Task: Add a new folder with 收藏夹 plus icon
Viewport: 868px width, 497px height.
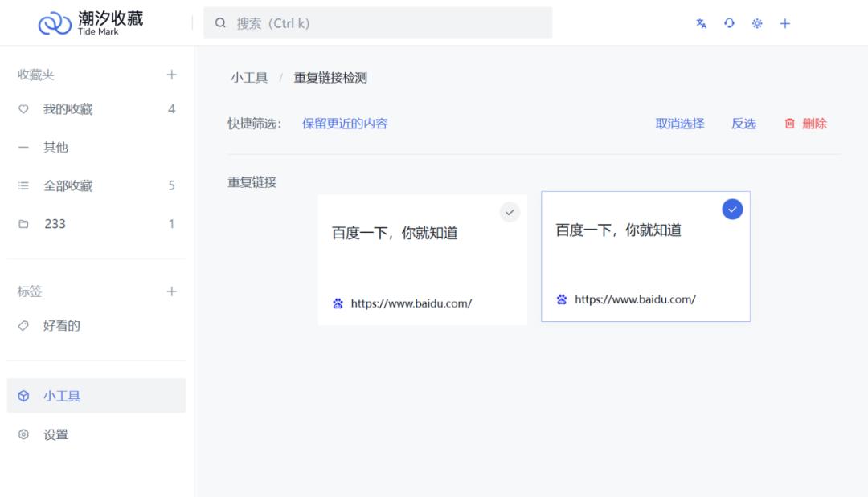Action: (x=172, y=75)
